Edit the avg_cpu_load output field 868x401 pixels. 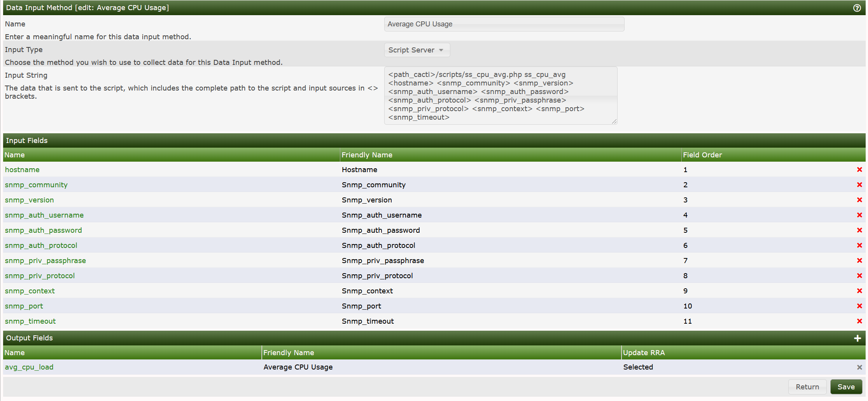(x=29, y=367)
